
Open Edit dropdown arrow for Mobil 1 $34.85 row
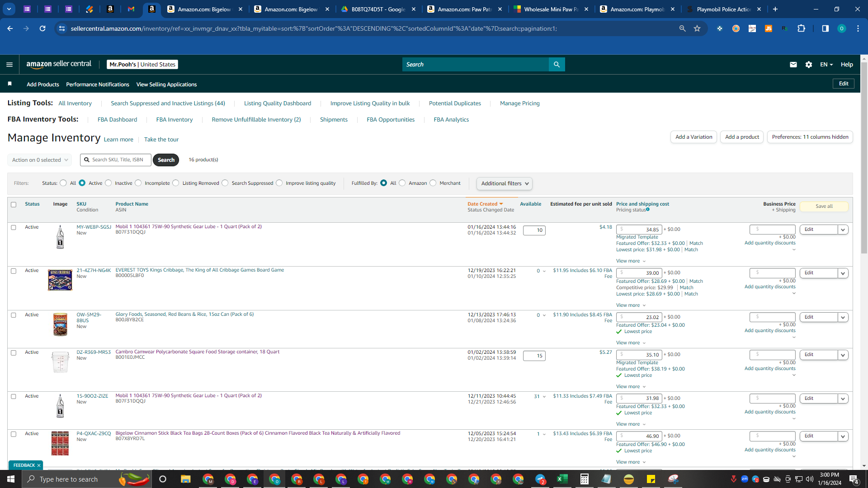843,230
